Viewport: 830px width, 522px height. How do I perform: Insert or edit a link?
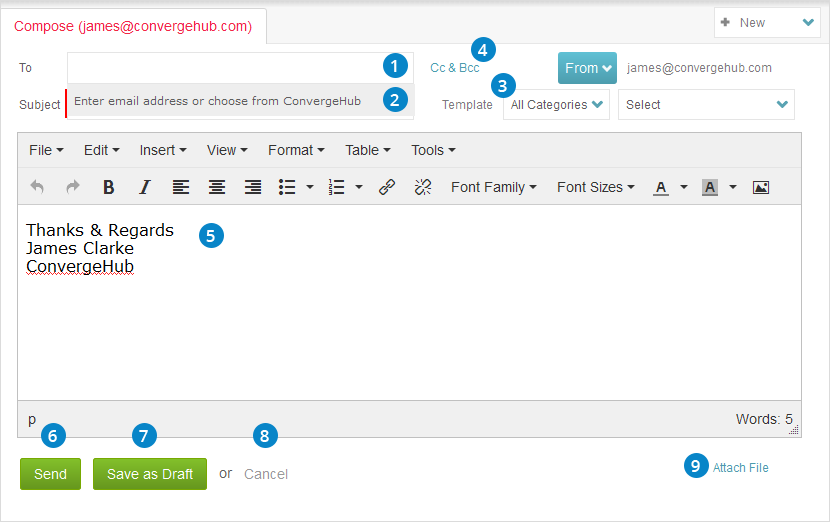387,187
